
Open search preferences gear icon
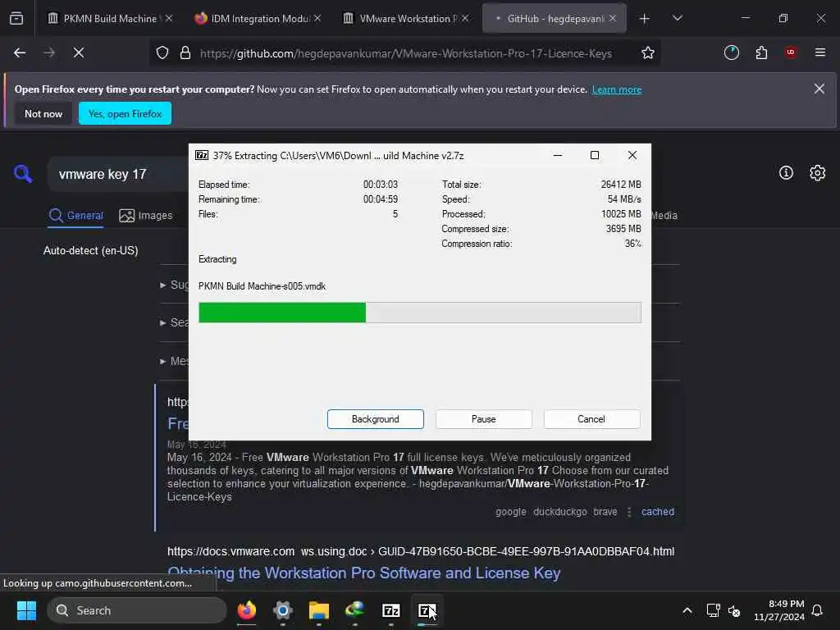[x=818, y=172]
